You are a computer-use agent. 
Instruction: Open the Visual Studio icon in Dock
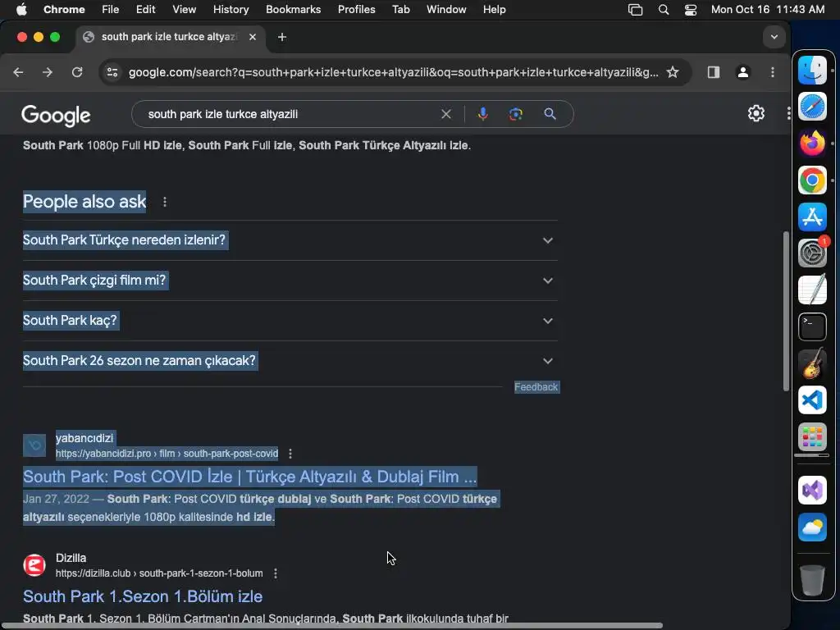tap(812, 491)
